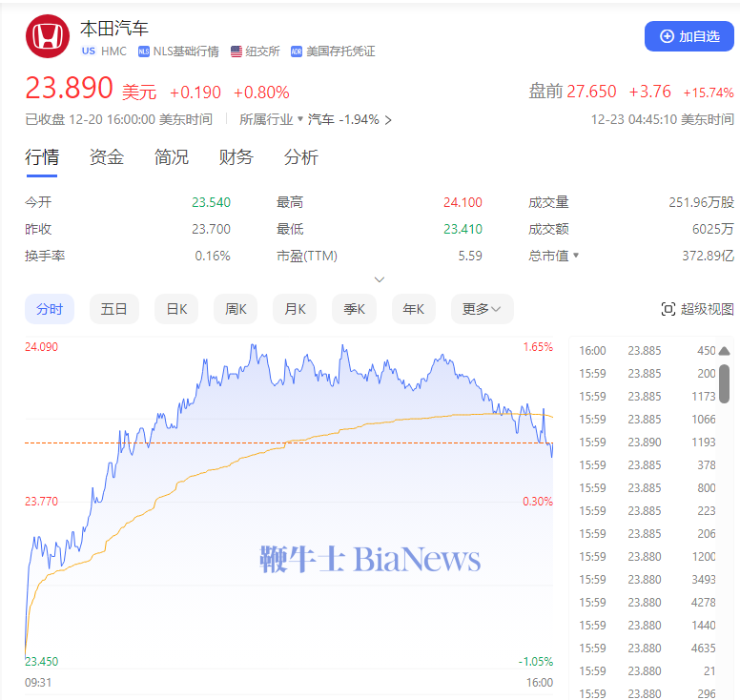This screenshot has width=740, height=700.
Task: Click the 09:31 chart time label
Action: click(38, 683)
